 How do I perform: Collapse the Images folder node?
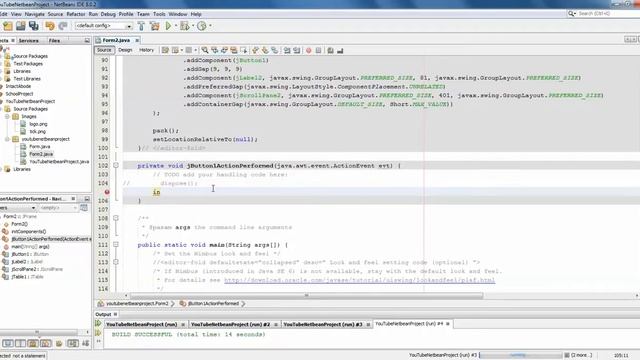click(x=7, y=116)
